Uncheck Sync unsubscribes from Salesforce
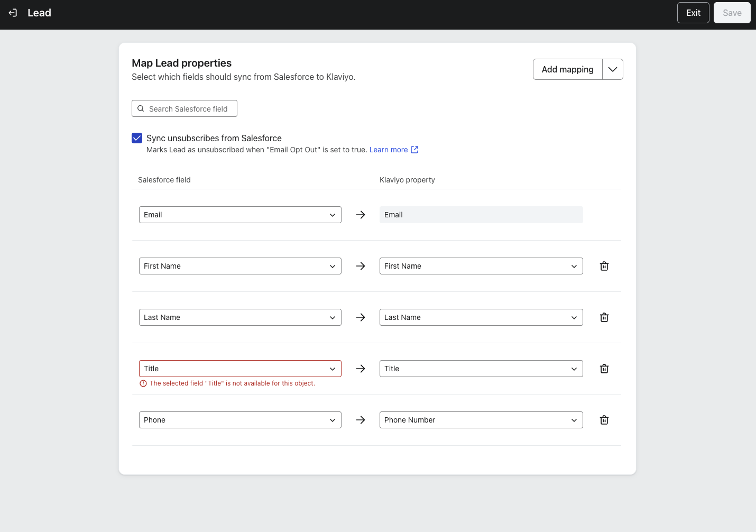Viewport: 756px width, 532px height. (x=137, y=138)
